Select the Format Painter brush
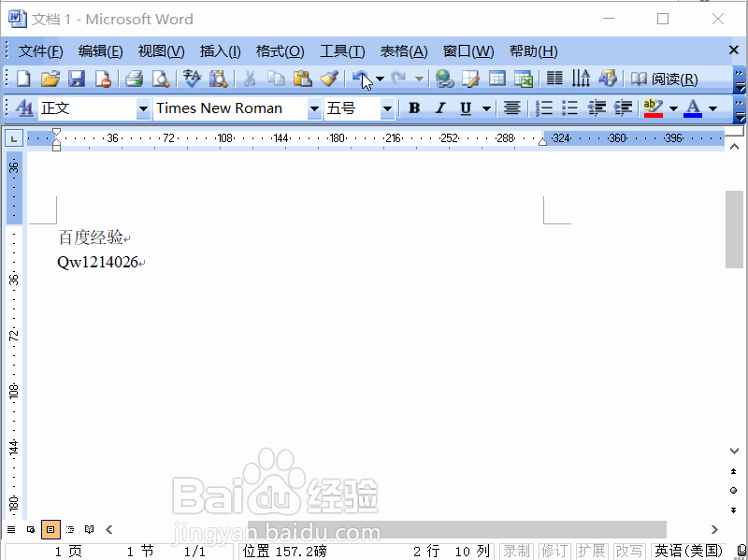The height and width of the screenshot is (560, 748). point(329,79)
